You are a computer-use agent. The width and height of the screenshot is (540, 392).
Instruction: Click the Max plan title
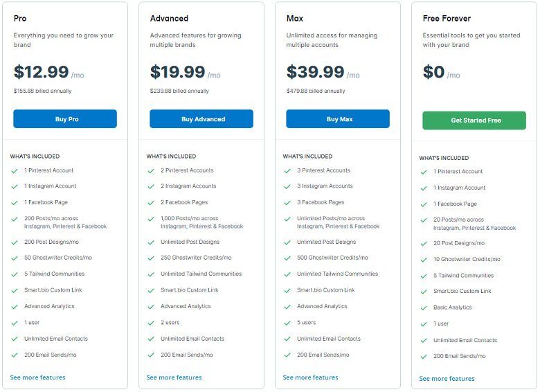[295, 18]
